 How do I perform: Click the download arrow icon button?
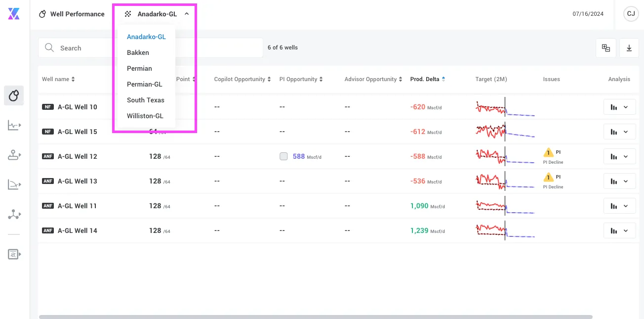pyautogui.click(x=629, y=48)
